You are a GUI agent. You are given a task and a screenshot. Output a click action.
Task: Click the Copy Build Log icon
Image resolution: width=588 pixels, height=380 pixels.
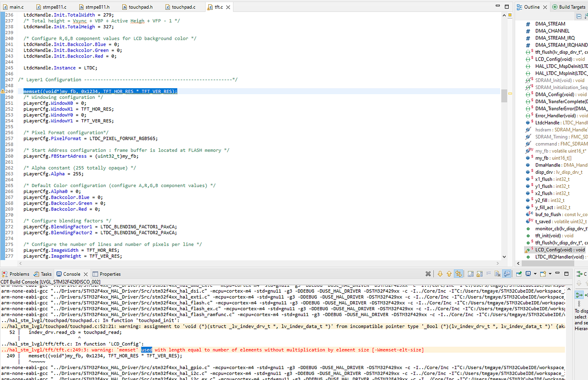(470, 274)
